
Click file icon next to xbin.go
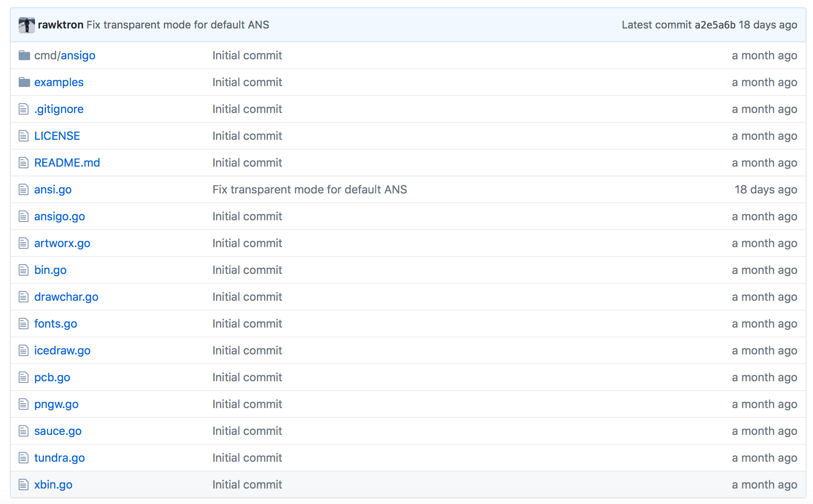24,484
